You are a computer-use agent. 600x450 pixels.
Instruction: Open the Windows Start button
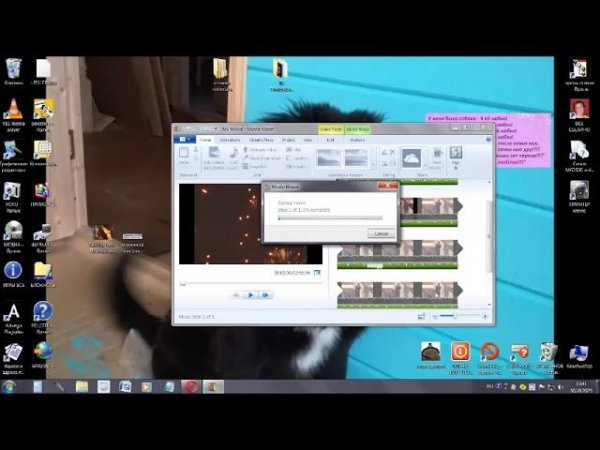9,386
